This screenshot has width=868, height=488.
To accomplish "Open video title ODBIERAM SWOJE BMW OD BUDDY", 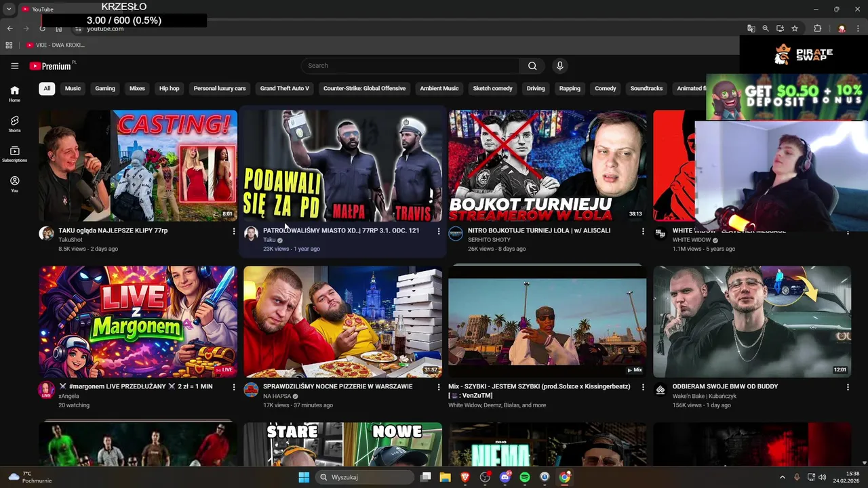I will [x=725, y=386].
